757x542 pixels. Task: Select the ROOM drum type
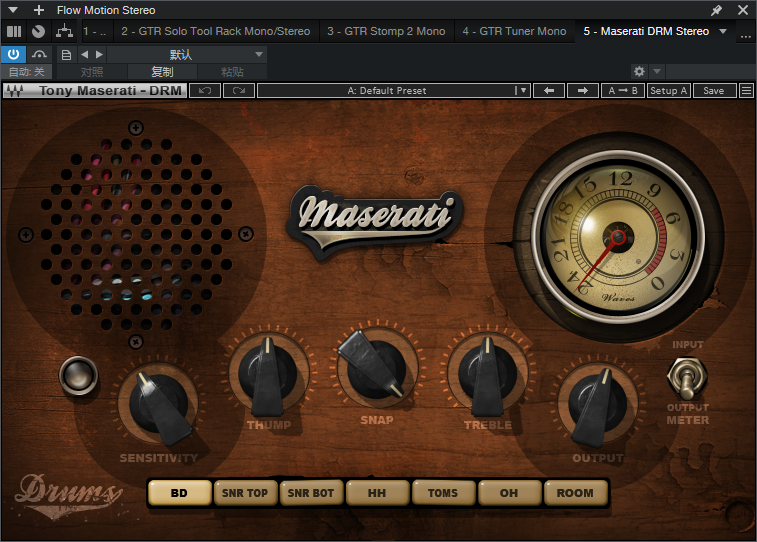[x=575, y=493]
